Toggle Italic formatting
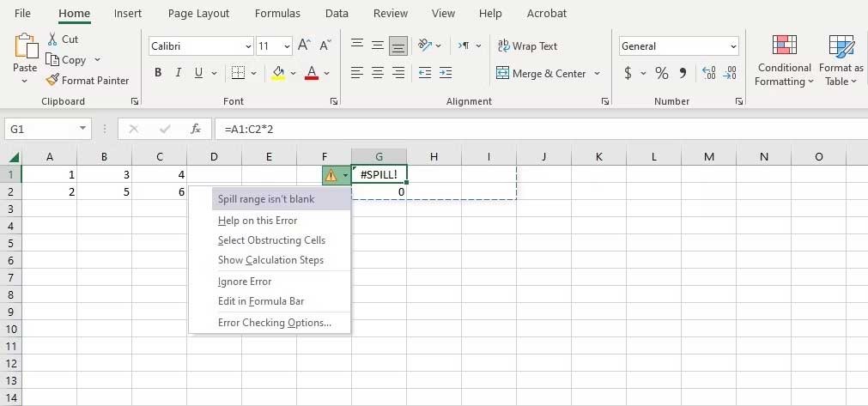 click(179, 73)
